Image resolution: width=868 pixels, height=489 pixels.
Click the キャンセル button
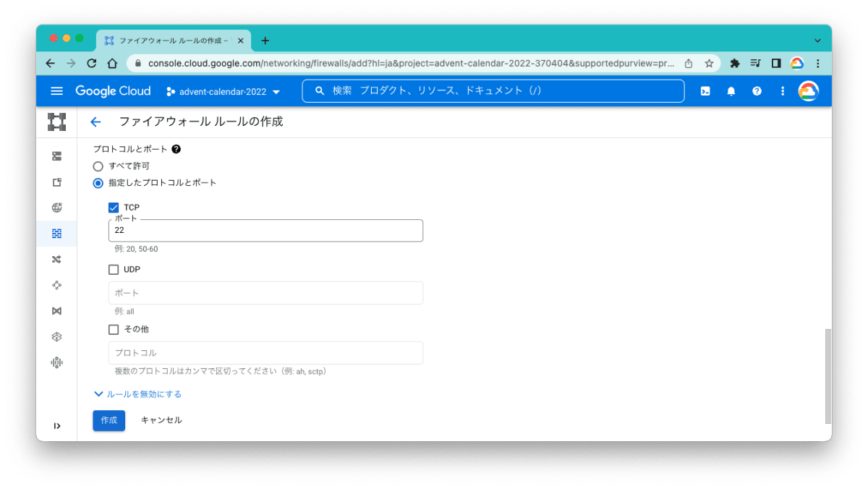(161, 420)
